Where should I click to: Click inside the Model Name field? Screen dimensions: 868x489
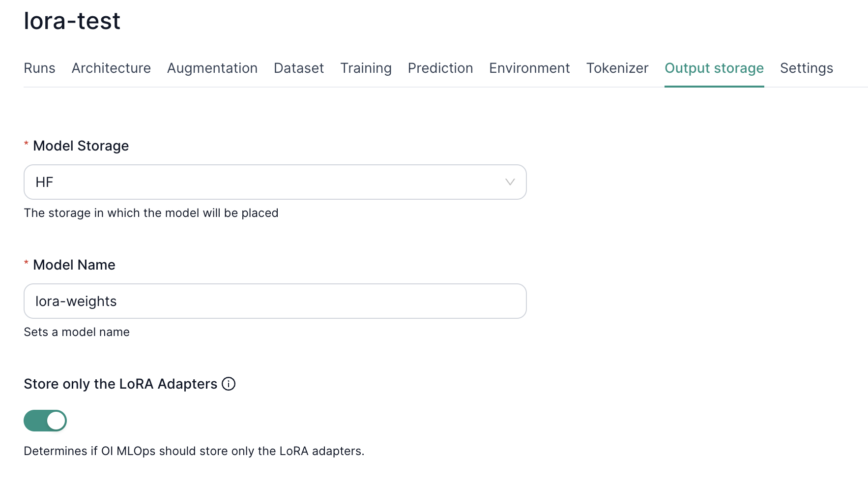coord(275,301)
